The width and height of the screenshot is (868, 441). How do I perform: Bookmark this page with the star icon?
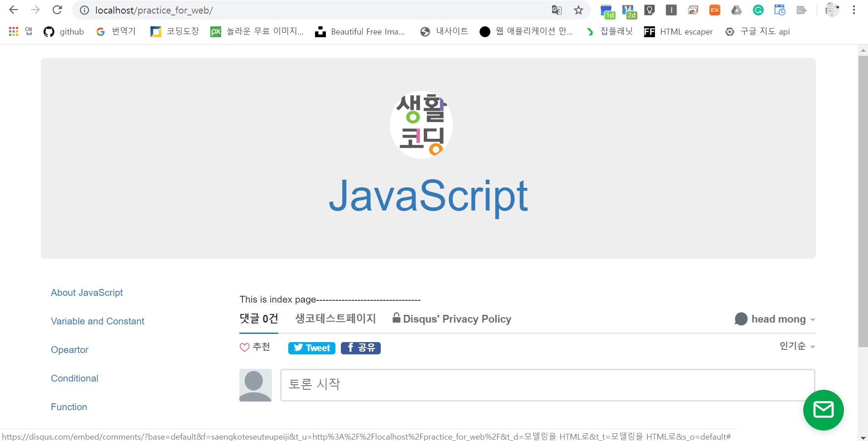coord(578,10)
